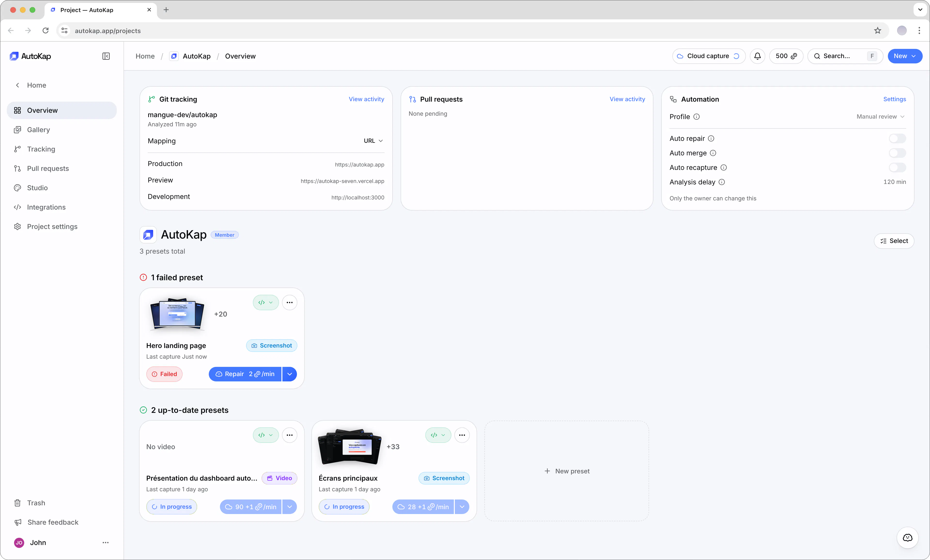Click the info icon next to Profile
The height and width of the screenshot is (560, 930).
pos(696,117)
